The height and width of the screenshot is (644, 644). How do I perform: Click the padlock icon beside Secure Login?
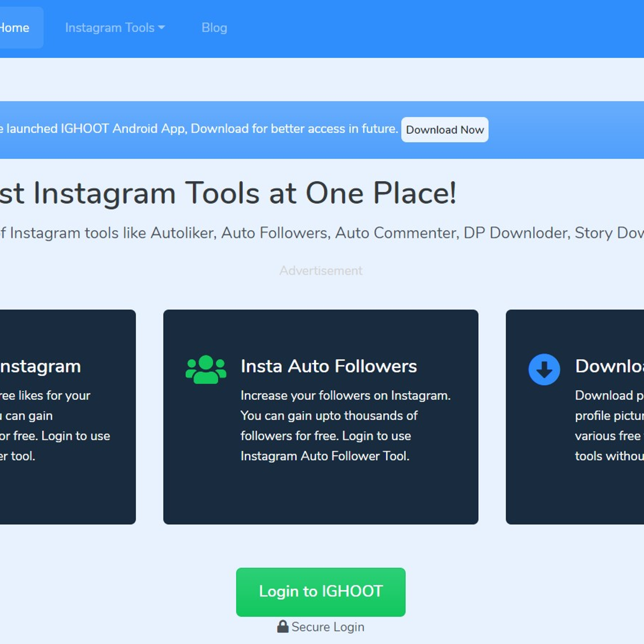click(x=283, y=627)
